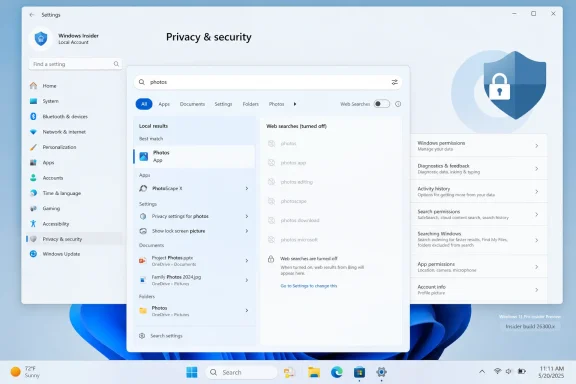Image resolution: width=576 pixels, height=384 pixels.
Task: Switch to the Photos filter tab
Action: point(276,104)
